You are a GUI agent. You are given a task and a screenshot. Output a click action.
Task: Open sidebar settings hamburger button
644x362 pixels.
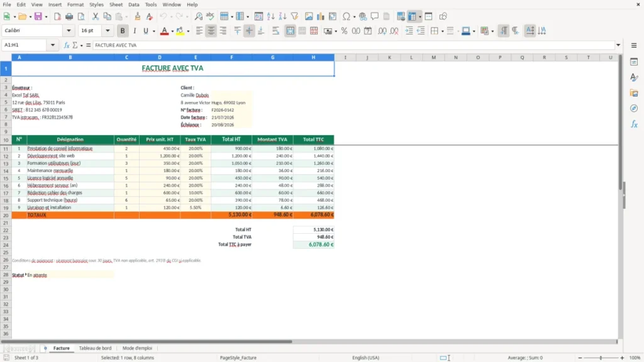[x=634, y=45]
